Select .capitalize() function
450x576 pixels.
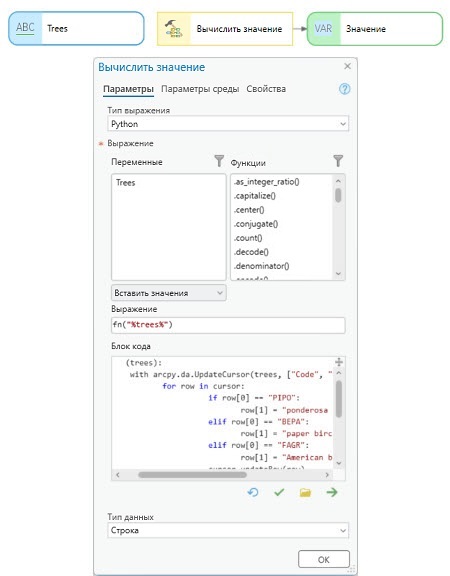pyautogui.click(x=255, y=196)
